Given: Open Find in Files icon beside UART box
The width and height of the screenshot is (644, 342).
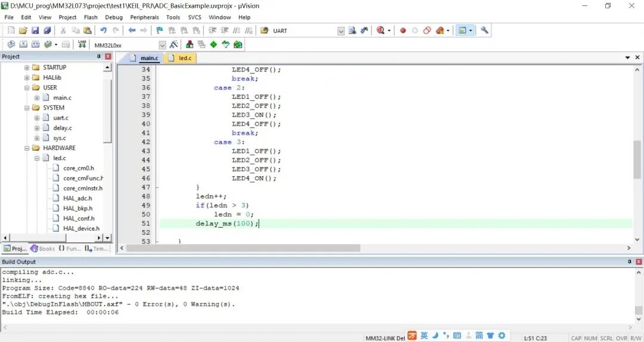Looking at the screenshot, I should [x=265, y=30].
